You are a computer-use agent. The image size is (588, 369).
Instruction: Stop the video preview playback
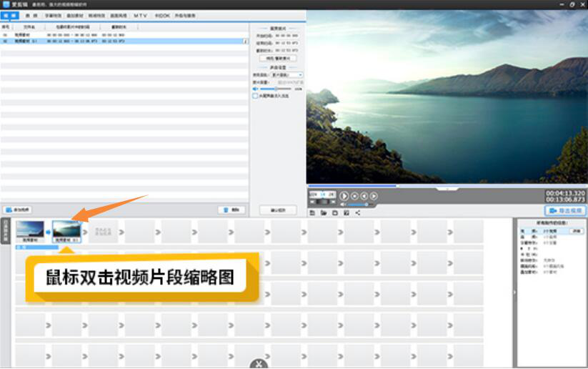[x=354, y=196]
